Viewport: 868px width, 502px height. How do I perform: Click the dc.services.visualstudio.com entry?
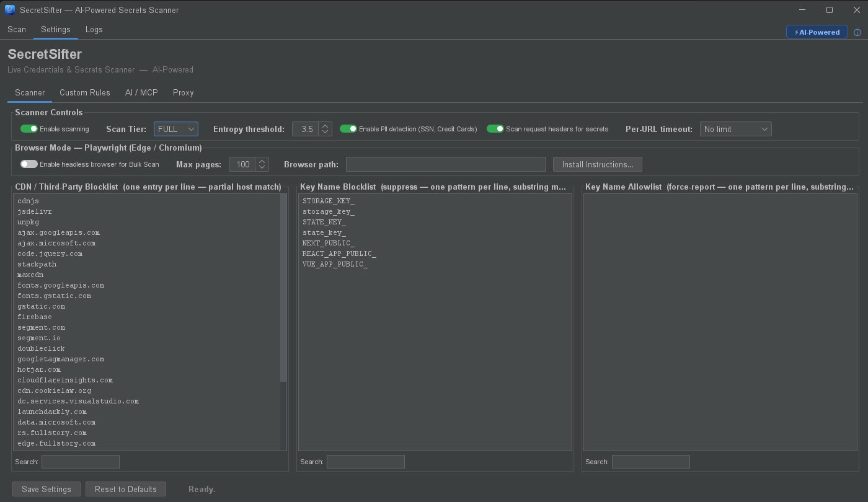pos(78,401)
